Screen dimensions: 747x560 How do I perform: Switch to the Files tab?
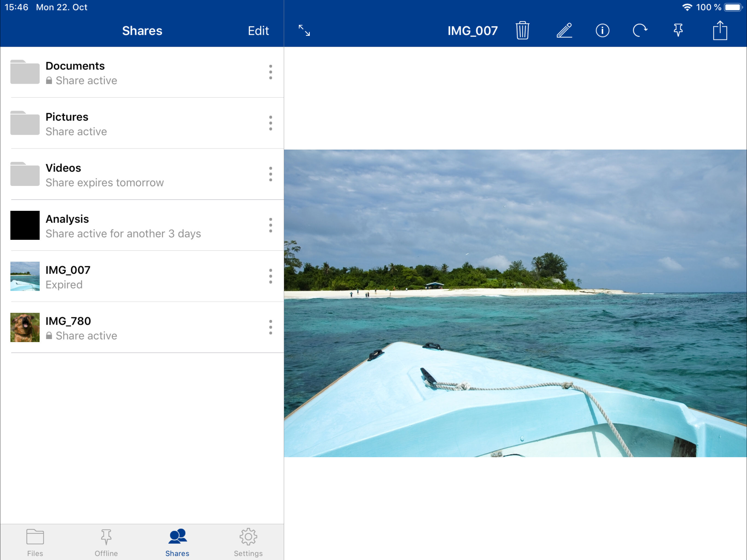tap(35, 542)
